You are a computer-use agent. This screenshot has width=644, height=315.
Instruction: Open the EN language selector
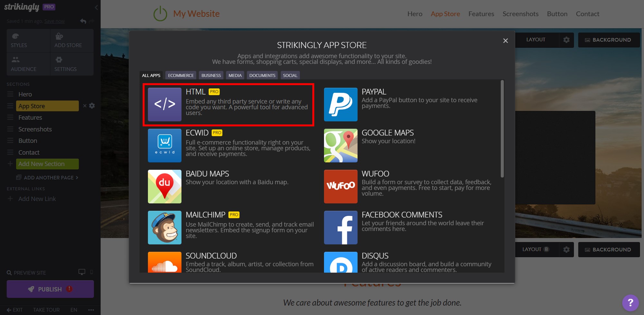pos(73,310)
